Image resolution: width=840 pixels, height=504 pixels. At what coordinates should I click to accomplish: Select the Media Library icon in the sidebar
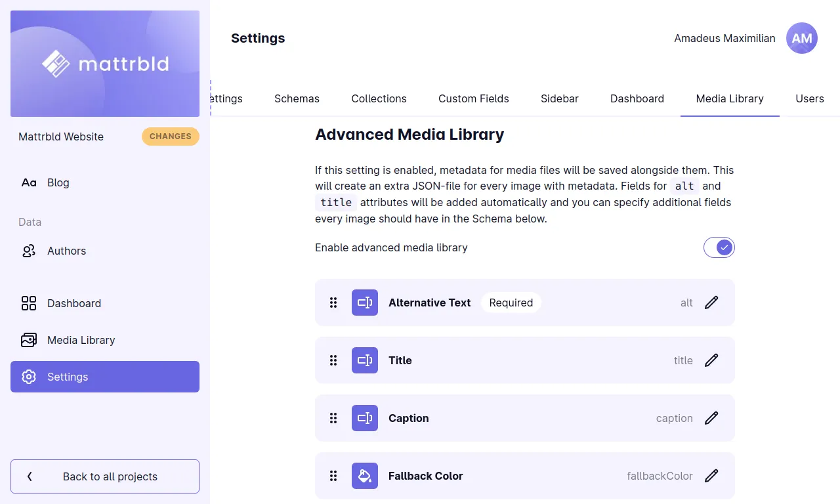click(28, 340)
